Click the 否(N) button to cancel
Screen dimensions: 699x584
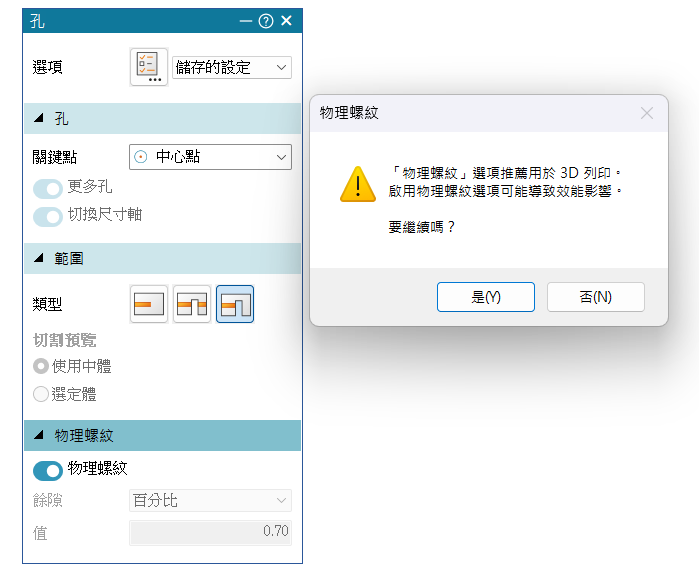point(596,297)
